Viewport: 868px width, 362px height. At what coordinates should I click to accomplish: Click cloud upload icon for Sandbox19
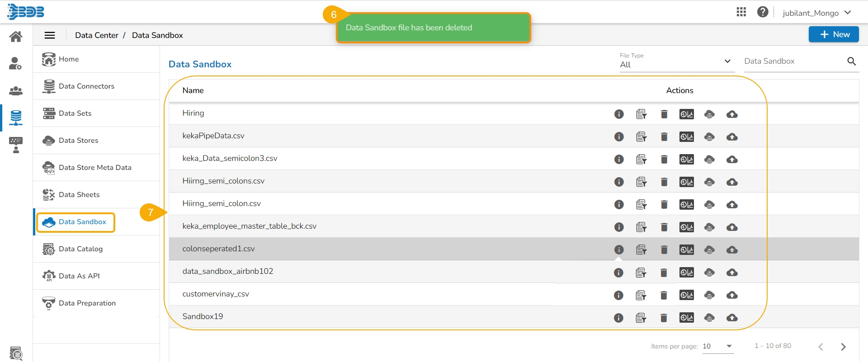[x=732, y=318]
